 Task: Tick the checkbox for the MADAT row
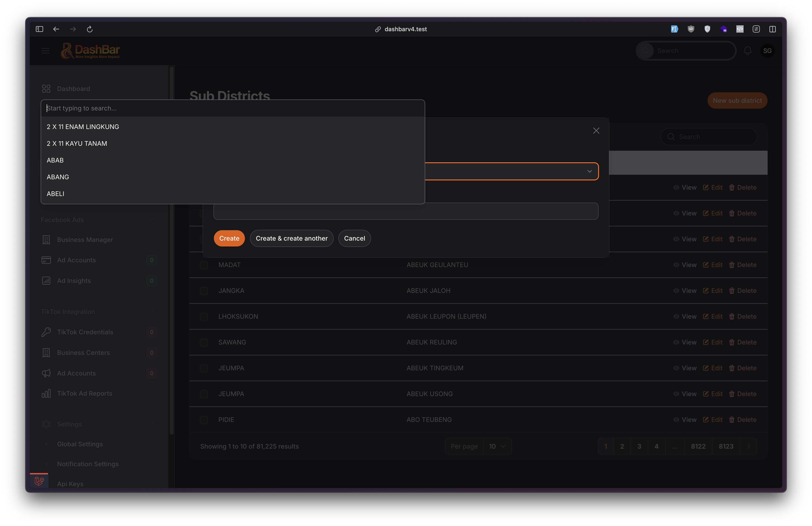click(204, 265)
